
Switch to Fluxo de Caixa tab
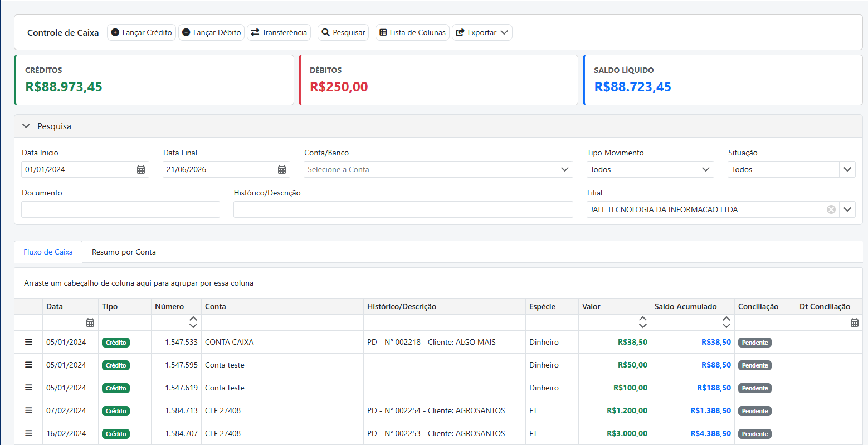[x=48, y=252]
